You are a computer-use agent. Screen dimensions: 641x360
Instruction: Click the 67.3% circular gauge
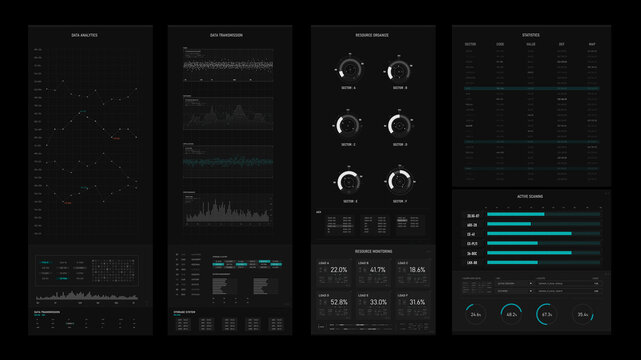pyautogui.click(x=547, y=314)
